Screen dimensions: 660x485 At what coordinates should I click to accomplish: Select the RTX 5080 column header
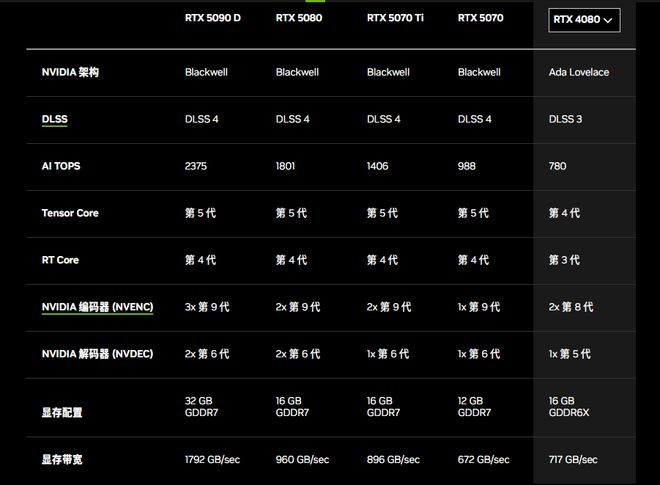(x=299, y=18)
